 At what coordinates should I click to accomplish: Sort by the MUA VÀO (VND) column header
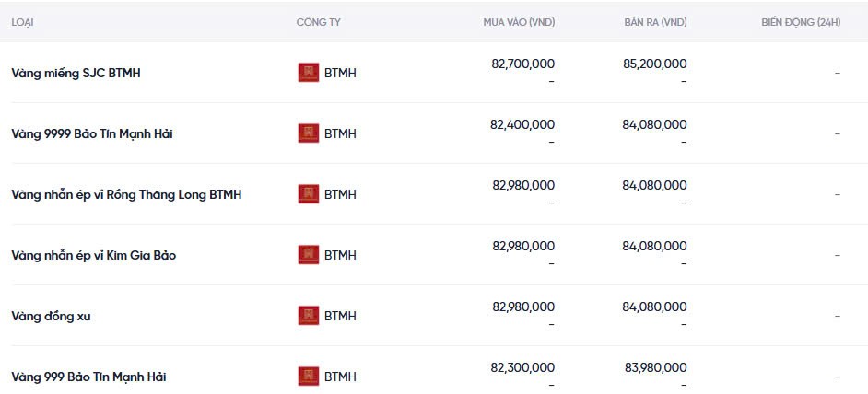click(519, 22)
